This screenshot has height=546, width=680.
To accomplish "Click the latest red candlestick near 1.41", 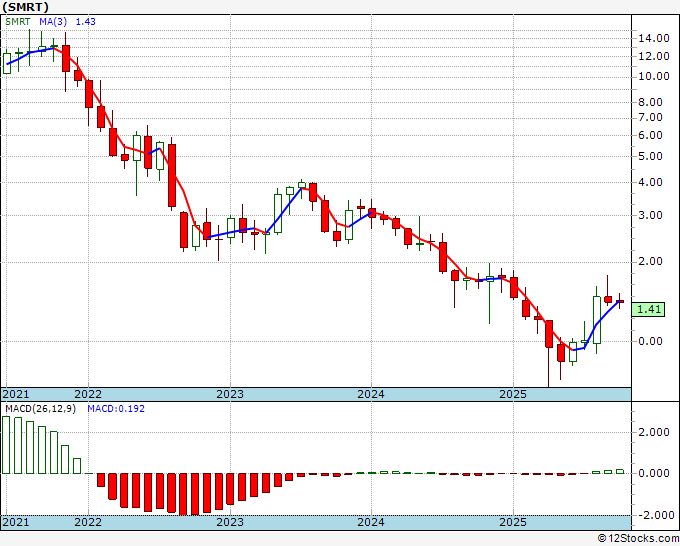I will 620,301.
